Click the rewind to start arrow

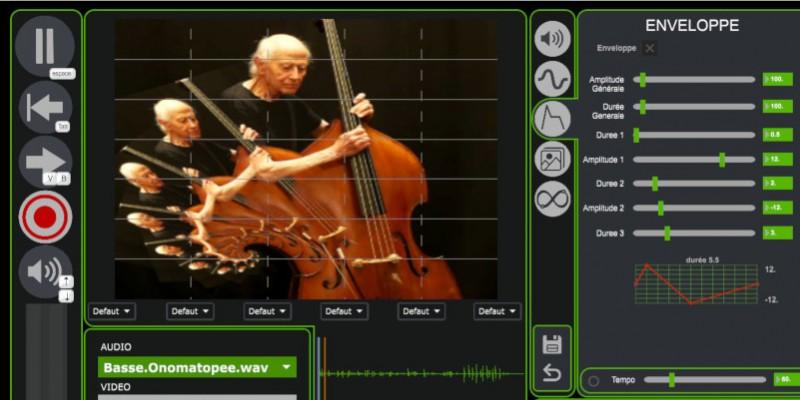pyautogui.click(x=45, y=106)
